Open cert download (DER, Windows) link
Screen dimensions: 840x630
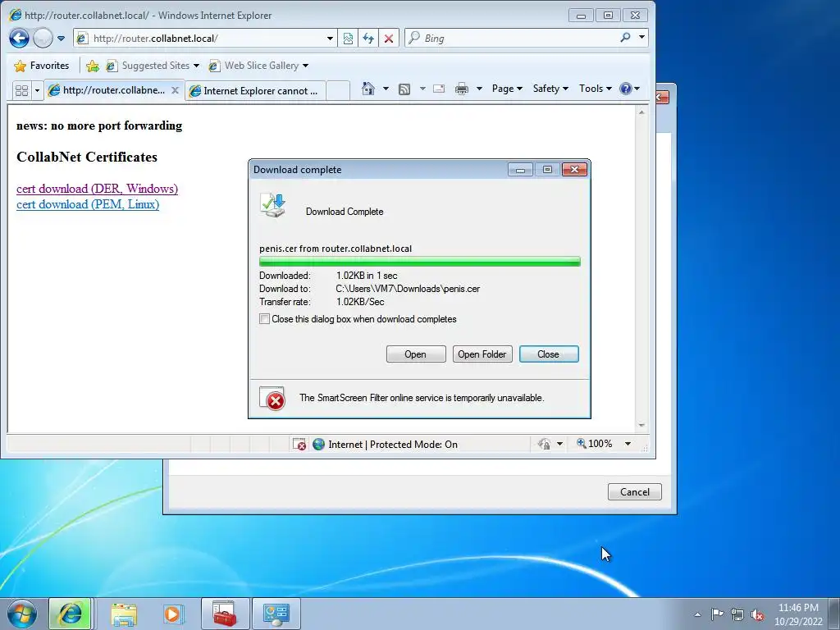coord(97,189)
